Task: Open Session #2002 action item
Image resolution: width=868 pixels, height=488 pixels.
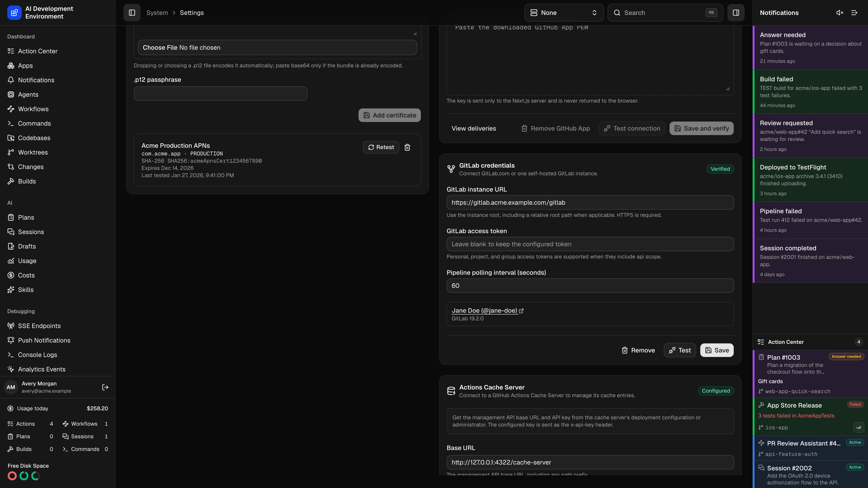Action: pos(810,474)
